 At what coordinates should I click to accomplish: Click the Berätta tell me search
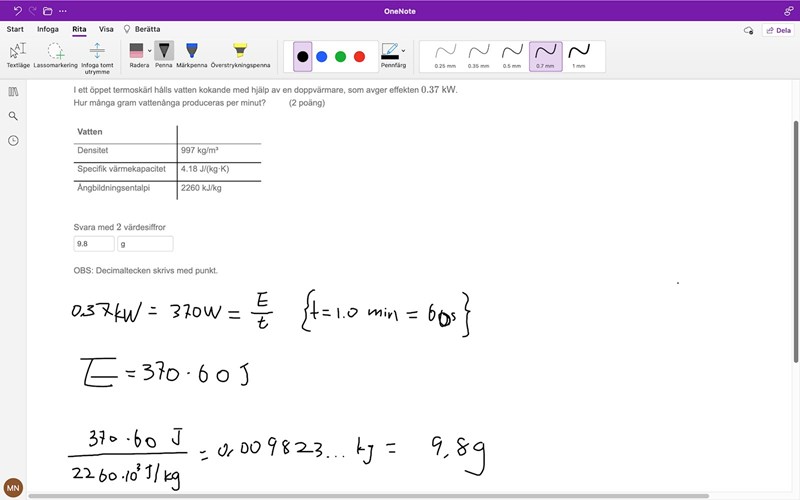141,29
